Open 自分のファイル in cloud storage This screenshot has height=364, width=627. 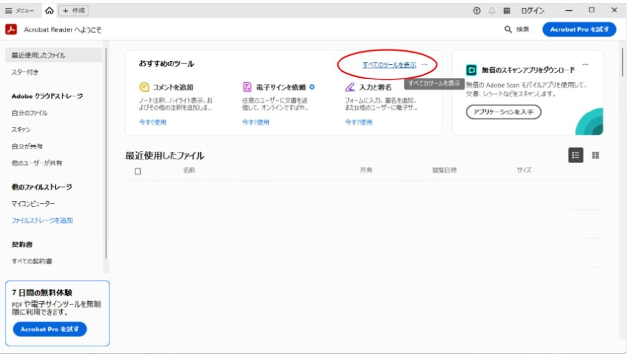click(x=29, y=113)
